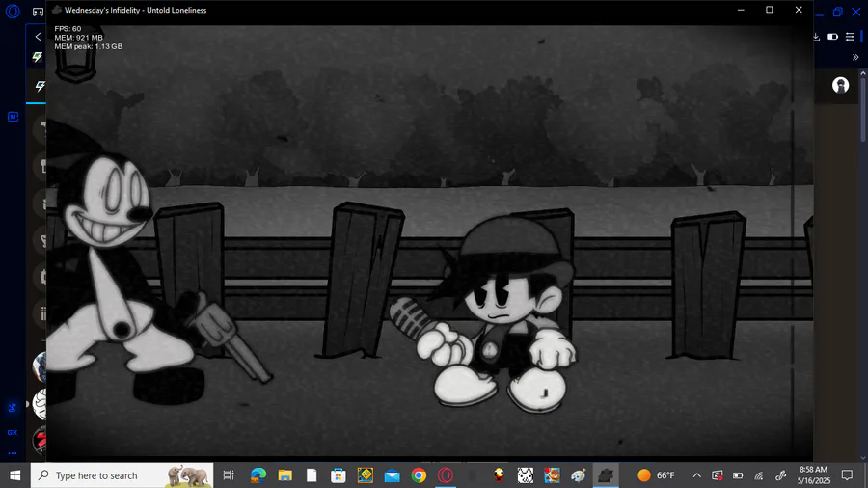Open the yellow bird-face game in taskbar
This screenshot has width=868, height=488.
click(x=499, y=475)
